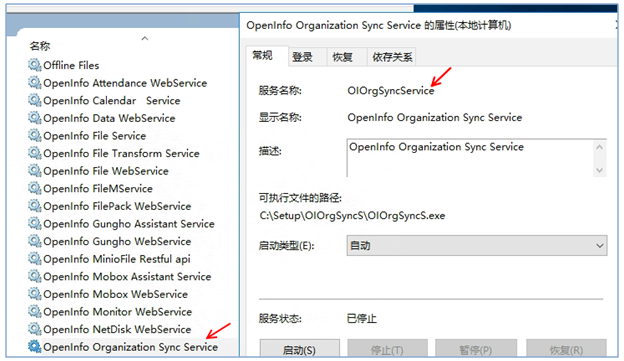The width and height of the screenshot is (624, 361).
Task: Click the description box down arrow
Action: click(599, 170)
